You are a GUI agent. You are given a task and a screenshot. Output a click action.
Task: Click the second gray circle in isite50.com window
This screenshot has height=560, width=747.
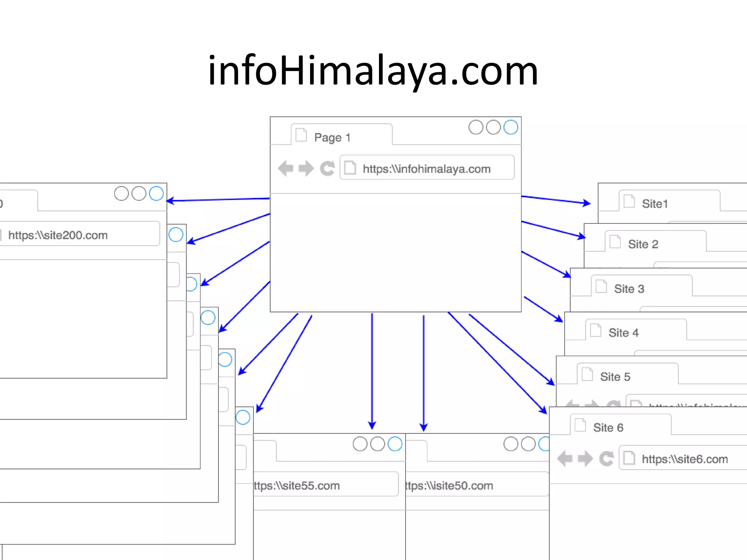click(529, 444)
